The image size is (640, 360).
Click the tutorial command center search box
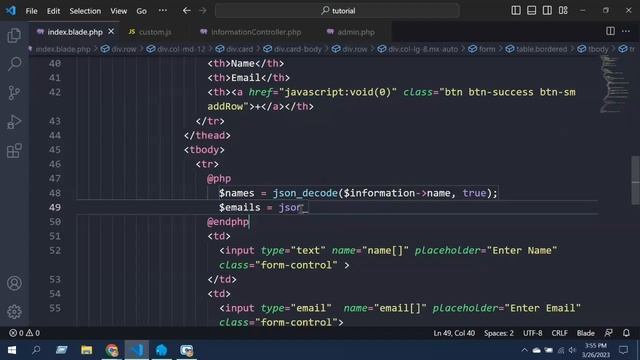338,11
